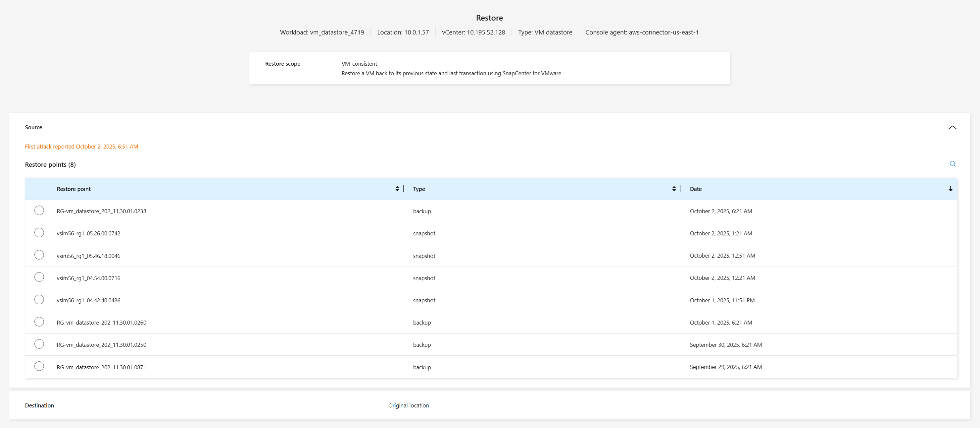
Task: Expand the Destination section
Action: 39,405
